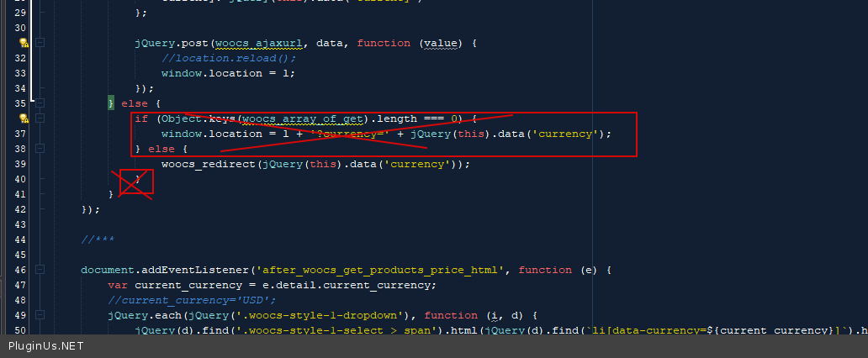
Task: Click the 'value' parameter in jQuery.post callback
Action: click(x=440, y=43)
